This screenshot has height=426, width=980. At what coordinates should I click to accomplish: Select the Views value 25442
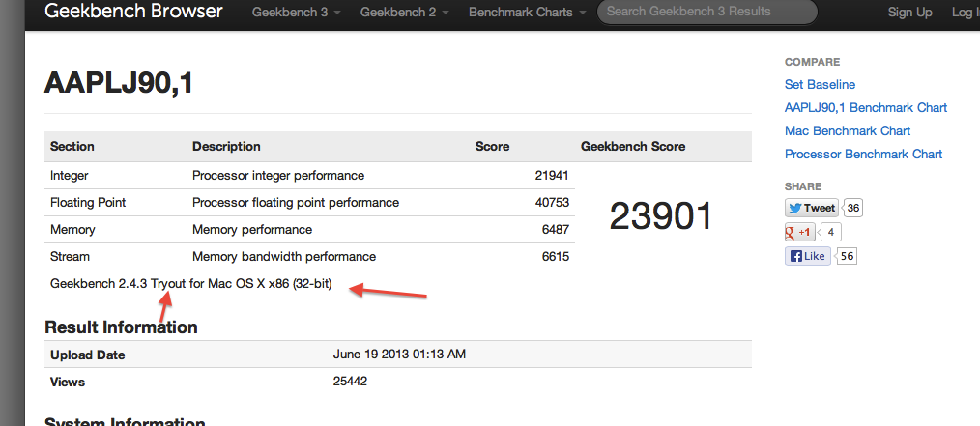pos(350,381)
